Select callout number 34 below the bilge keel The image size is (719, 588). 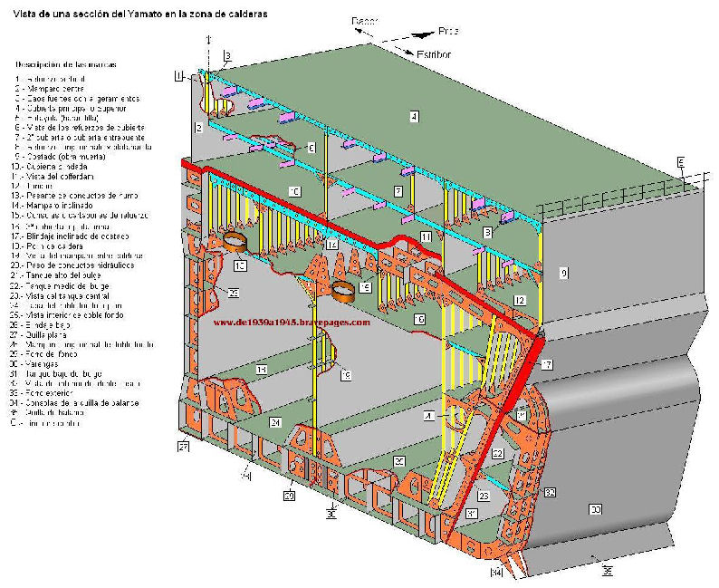pos(496,573)
